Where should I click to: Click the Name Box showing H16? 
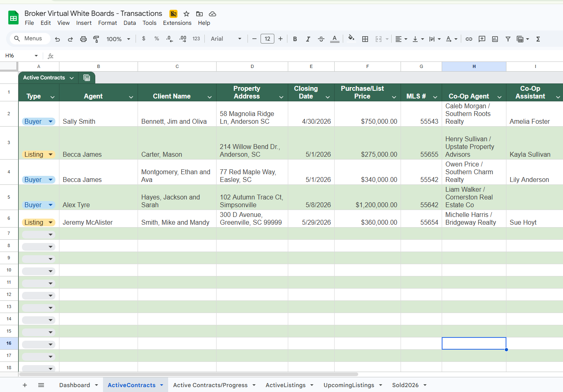pos(22,56)
